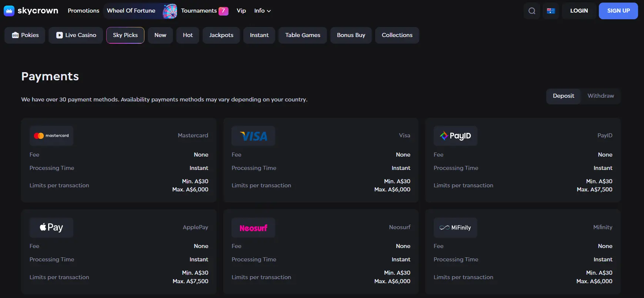The width and height of the screenshot is (644, 298).
Task: Click the Apple Pay logo
Action: point(51,227)
